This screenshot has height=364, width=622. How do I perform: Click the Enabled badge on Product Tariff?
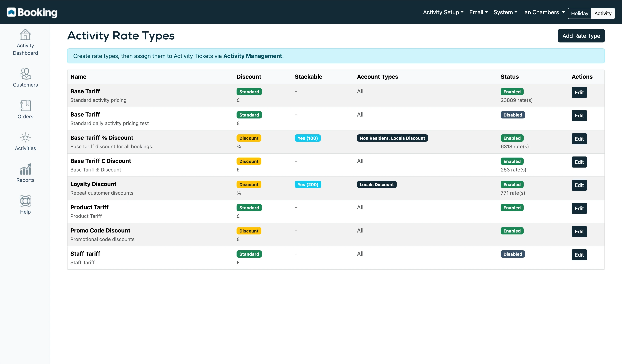tap(512, 208)
